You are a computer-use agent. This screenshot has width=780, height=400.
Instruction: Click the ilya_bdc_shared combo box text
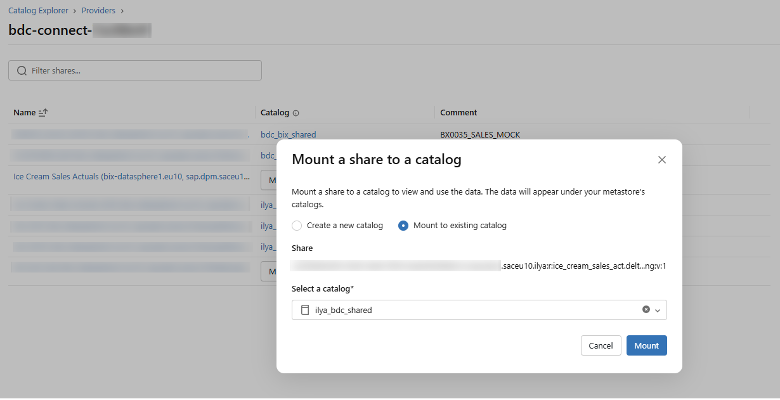[344, 310]
